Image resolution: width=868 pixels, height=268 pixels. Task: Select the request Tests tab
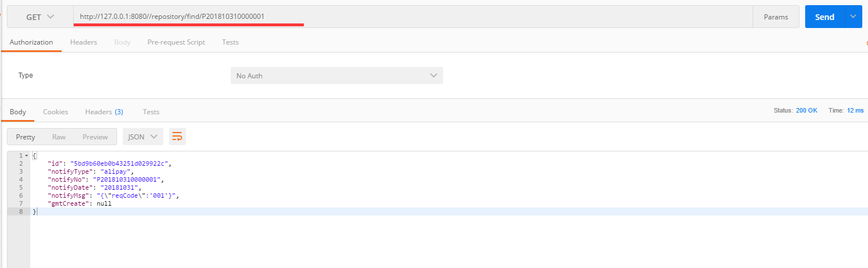230,42
